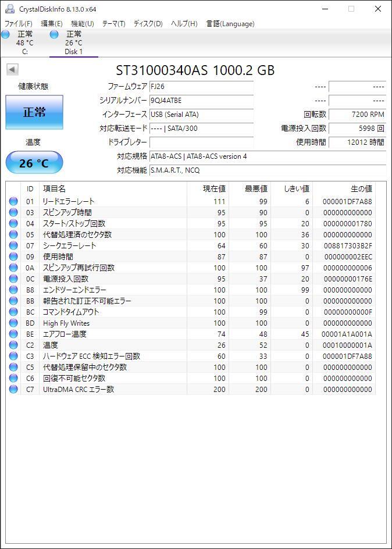Click raw value 00000000176E
Image resolution: width=392 pixels, height=549 pixels.
tap(348, 279)
